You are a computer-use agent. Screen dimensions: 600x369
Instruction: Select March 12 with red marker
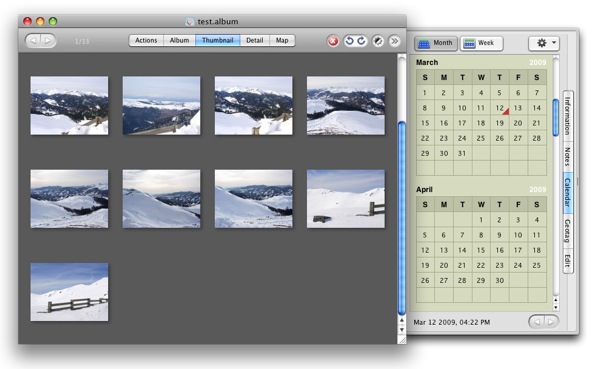(500, 108)
